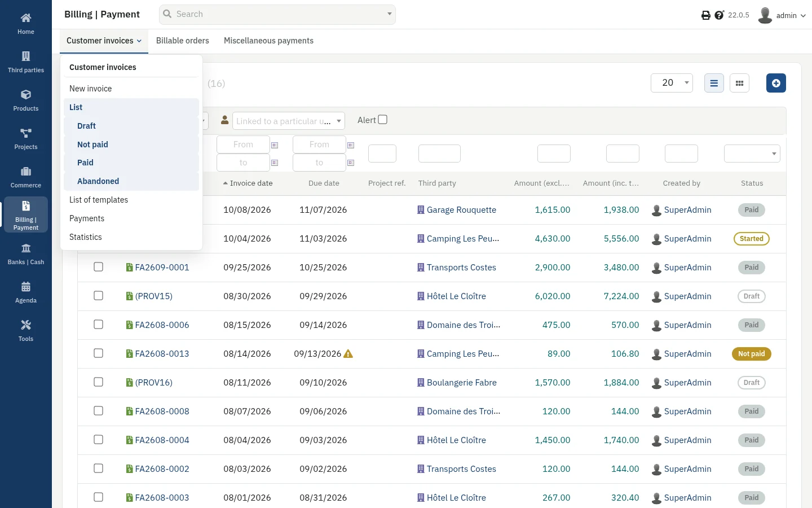Expand the top search box dropdown
The width and height of the screenshot is (812, 508).
389,14
